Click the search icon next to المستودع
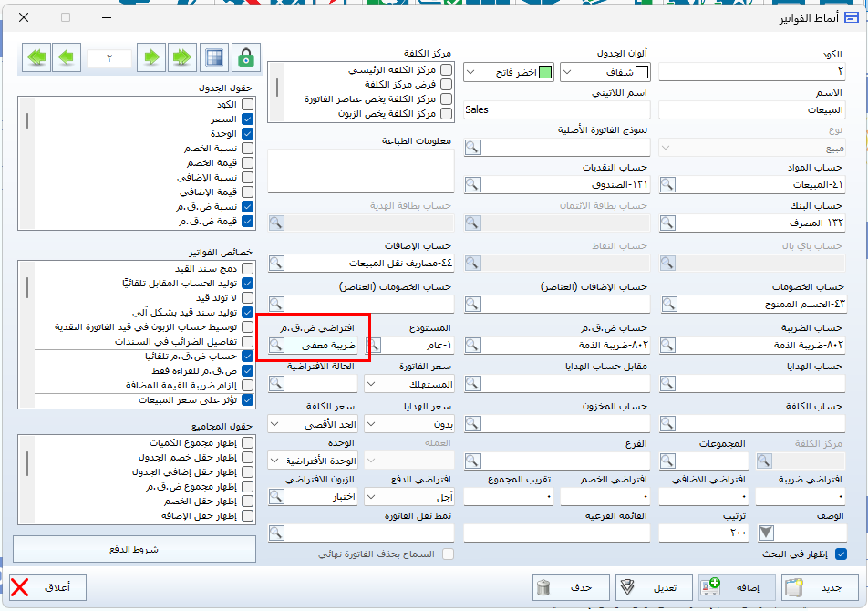The width and height of the screenshot is (868, 611). [375, 346]
